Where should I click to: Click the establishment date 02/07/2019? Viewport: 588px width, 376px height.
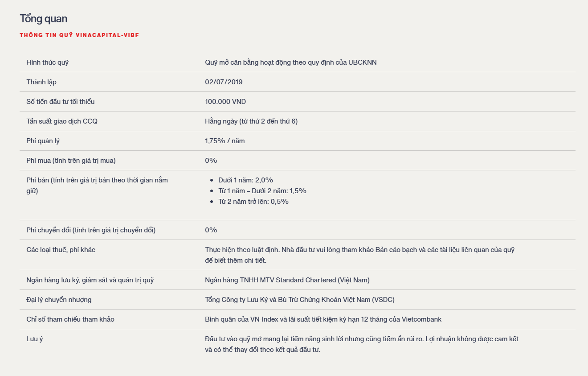(x=224, y=82)
